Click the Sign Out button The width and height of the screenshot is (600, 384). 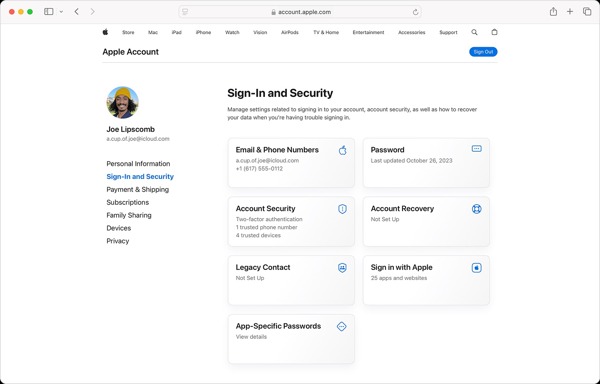(x=483, y=52)
